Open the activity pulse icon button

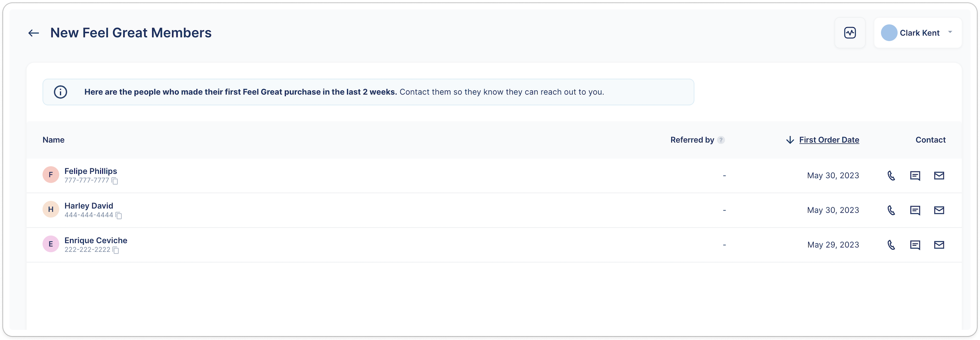click(x=850, y=33)
